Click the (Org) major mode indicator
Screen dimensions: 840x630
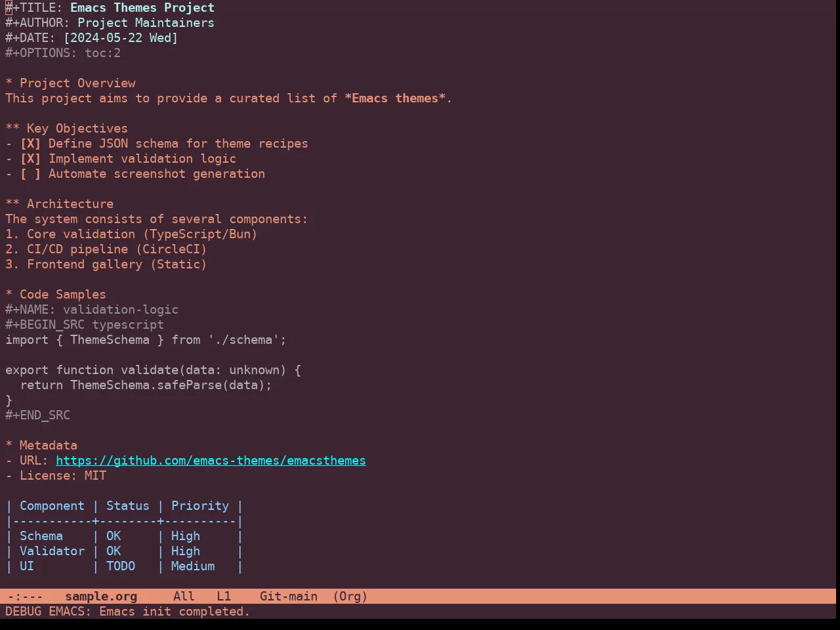(350, 597)
